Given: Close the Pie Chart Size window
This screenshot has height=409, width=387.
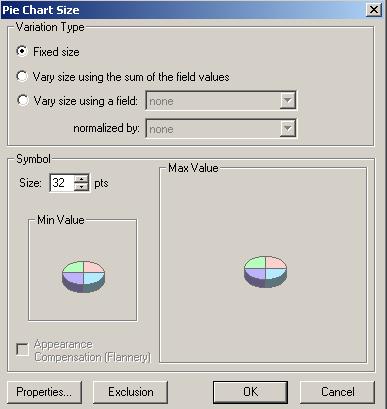Looking at the screenshot, I should [x=374, y=10].
